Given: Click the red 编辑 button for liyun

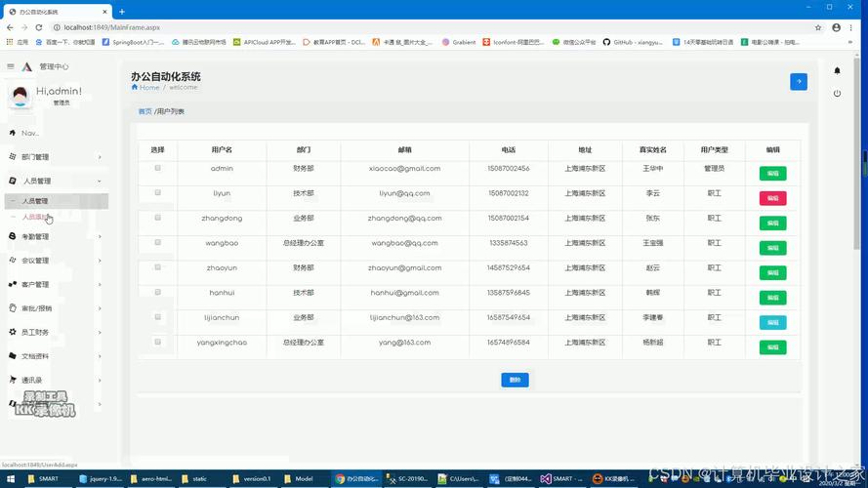Looking at the screenshot, I should (x=772, y=198).
